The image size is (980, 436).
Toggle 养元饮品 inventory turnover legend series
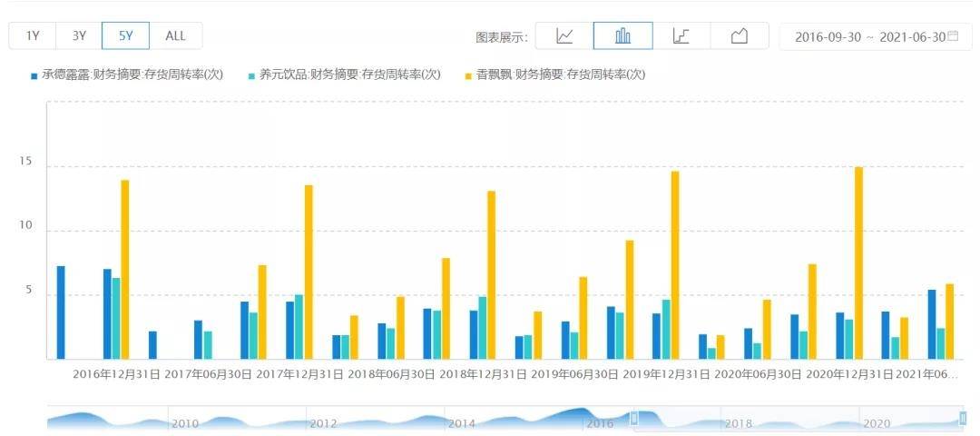345,75
